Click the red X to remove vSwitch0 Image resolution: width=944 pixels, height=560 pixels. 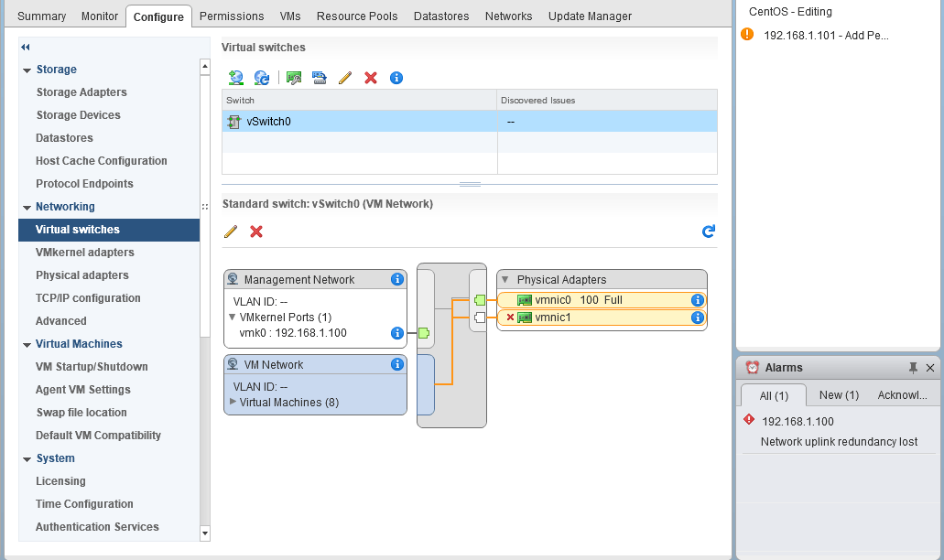(x=255, y=232)
